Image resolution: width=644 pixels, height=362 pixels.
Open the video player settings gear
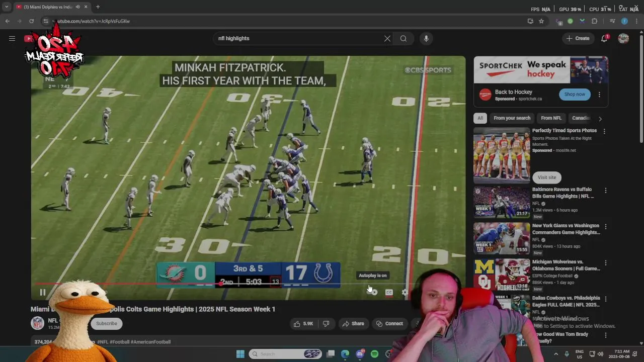(x=405, y=292)
